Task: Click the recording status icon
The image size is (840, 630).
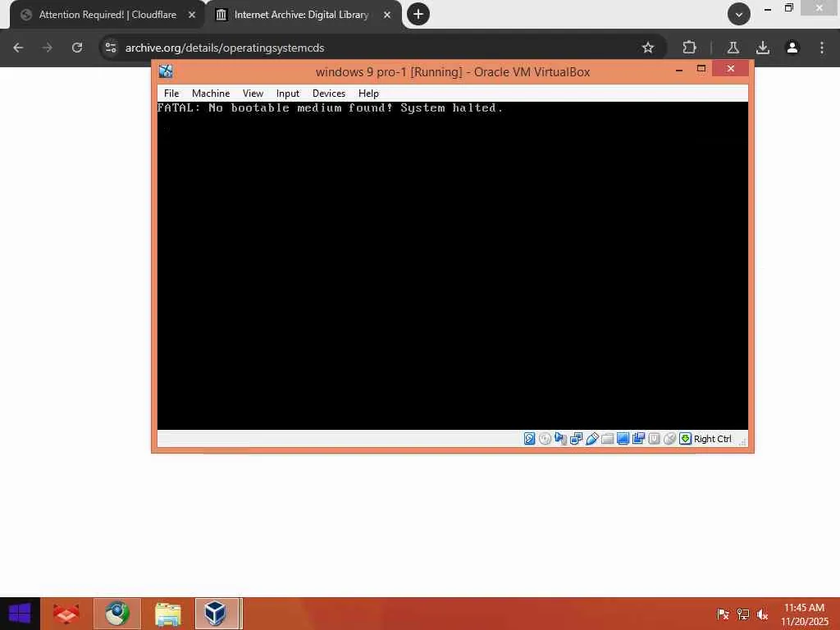Action: (638, 439)
